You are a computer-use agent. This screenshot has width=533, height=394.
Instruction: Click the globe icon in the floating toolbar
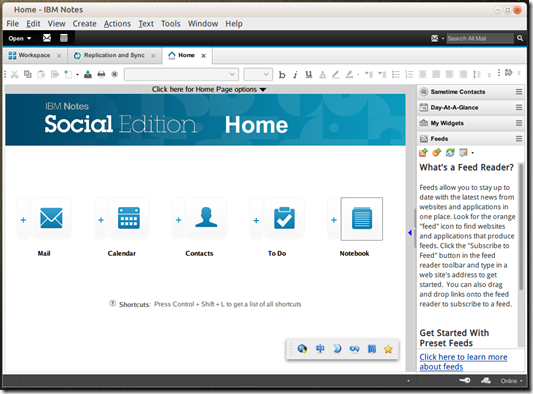[302, 349]
